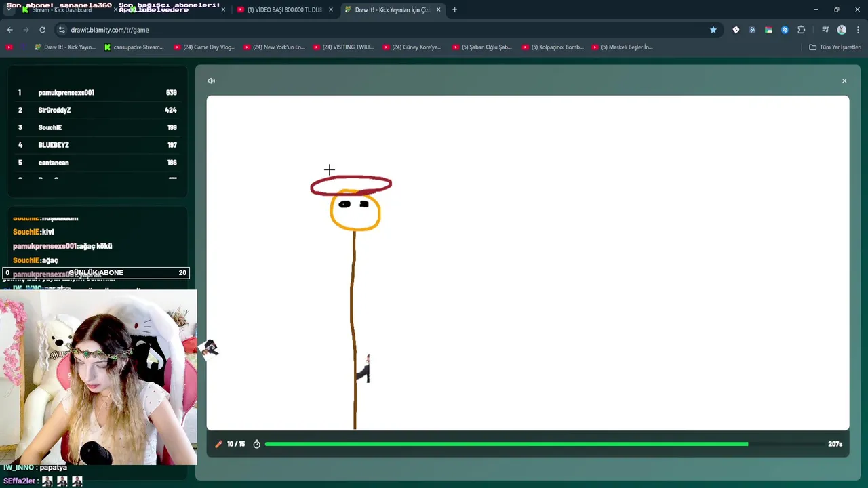Viewport: 868px width, 488px height.
Task: Open the colorful window extension icon
Action: [768, 30]
